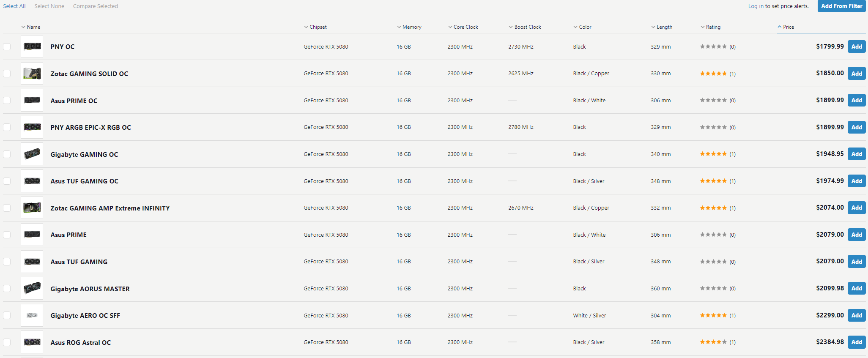The image size is (868, 358).
Task: Click Select All at the top
Action: click(x=14, y=6)
